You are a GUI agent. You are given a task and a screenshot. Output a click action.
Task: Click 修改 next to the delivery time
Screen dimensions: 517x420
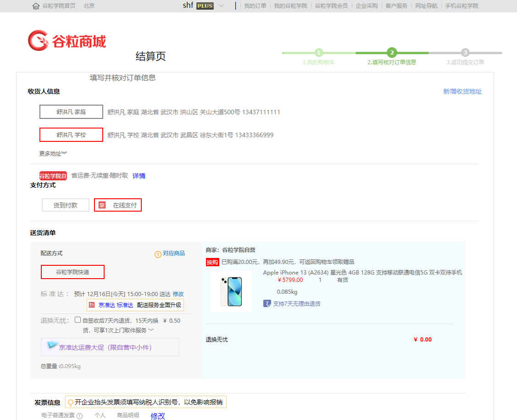[178, 294]
